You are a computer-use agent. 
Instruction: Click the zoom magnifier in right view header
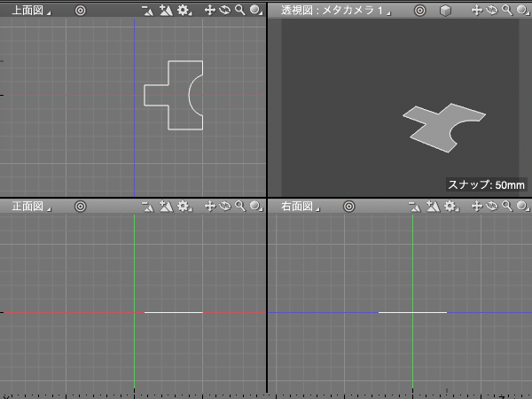507,206
